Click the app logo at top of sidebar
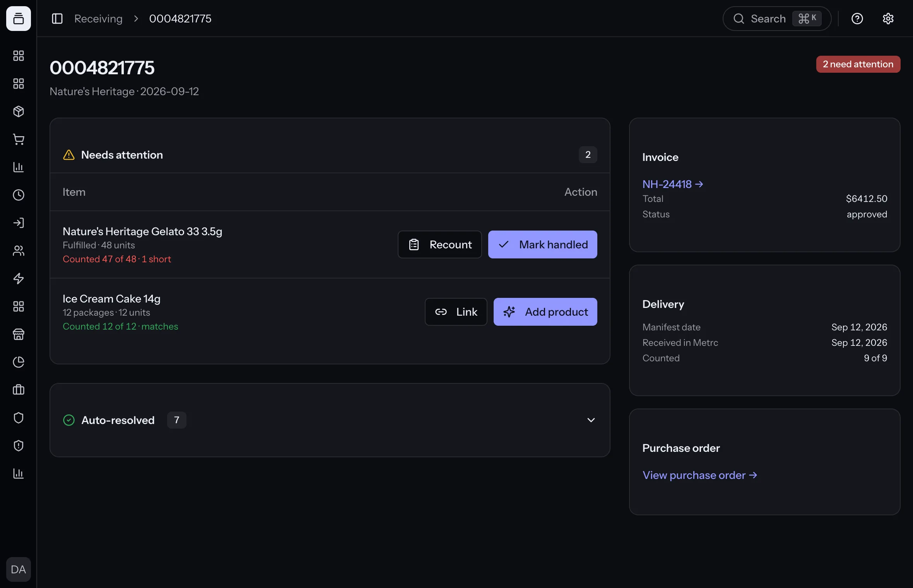This screenshot has width=913, height=588. (18, 19)
